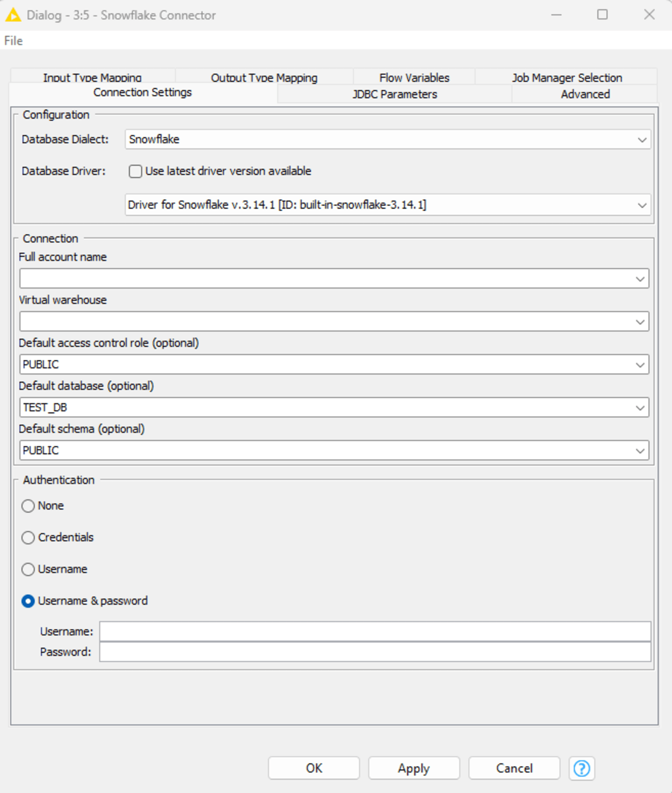Open the File menu
672x793 pixels.
(x=14, y=41)
